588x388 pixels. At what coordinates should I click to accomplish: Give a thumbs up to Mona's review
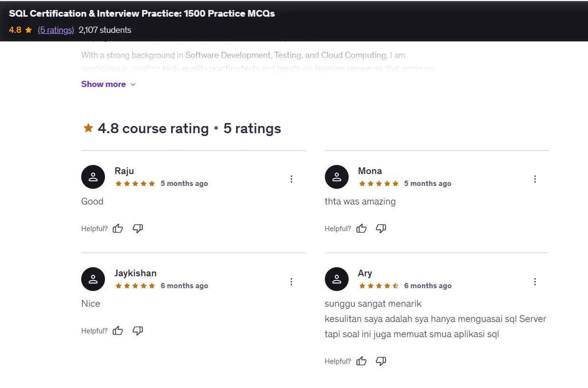361,228
